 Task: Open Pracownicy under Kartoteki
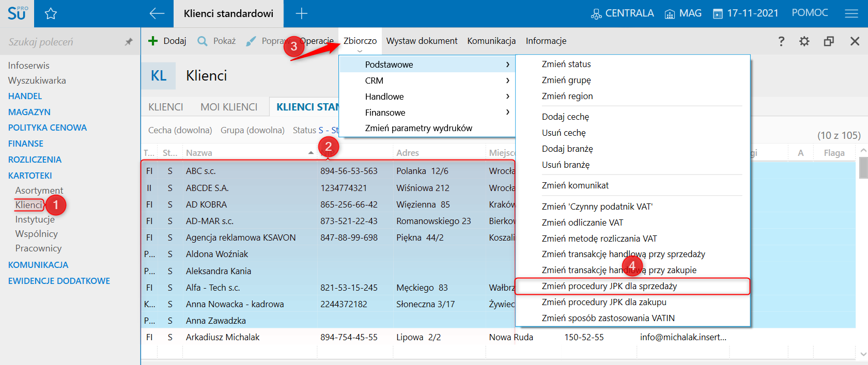coord(38,248)
